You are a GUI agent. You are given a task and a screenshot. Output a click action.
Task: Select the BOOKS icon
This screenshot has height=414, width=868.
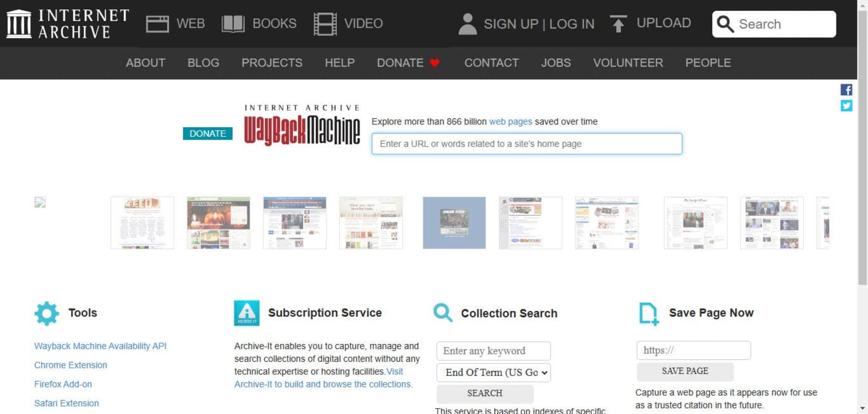[x=232, y=24]
